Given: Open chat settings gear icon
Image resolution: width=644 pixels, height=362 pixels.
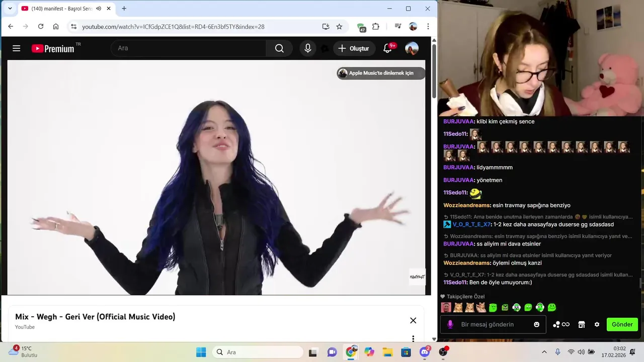Looking at the screenshot, I should (x=597, y=324).
